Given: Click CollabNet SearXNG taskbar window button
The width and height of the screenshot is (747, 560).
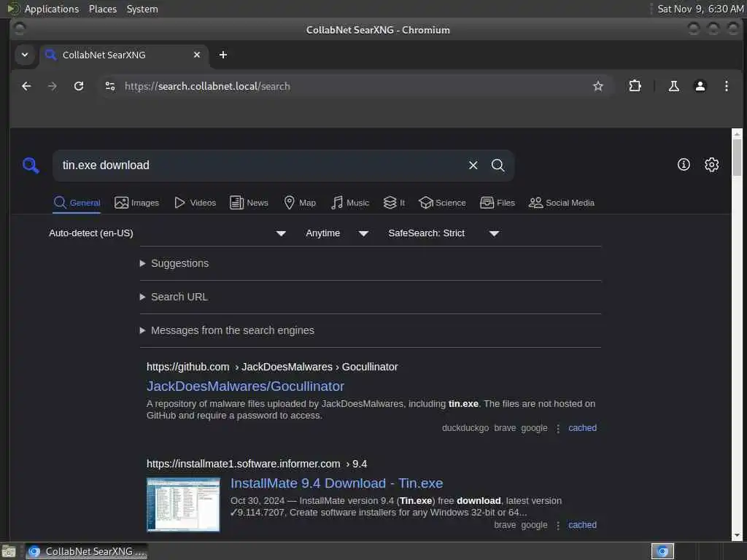Looking at the screenshot, I should pyautogui.click(x=87, y=551).
